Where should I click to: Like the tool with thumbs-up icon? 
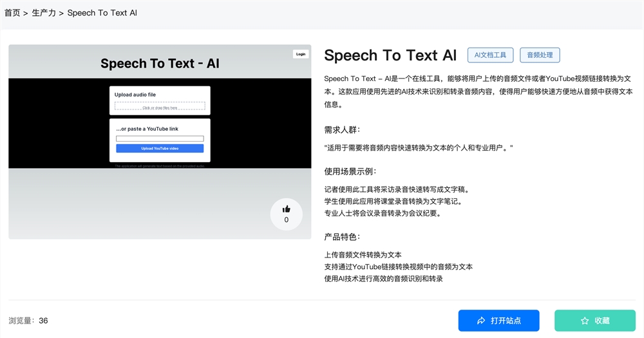[287, 209]
